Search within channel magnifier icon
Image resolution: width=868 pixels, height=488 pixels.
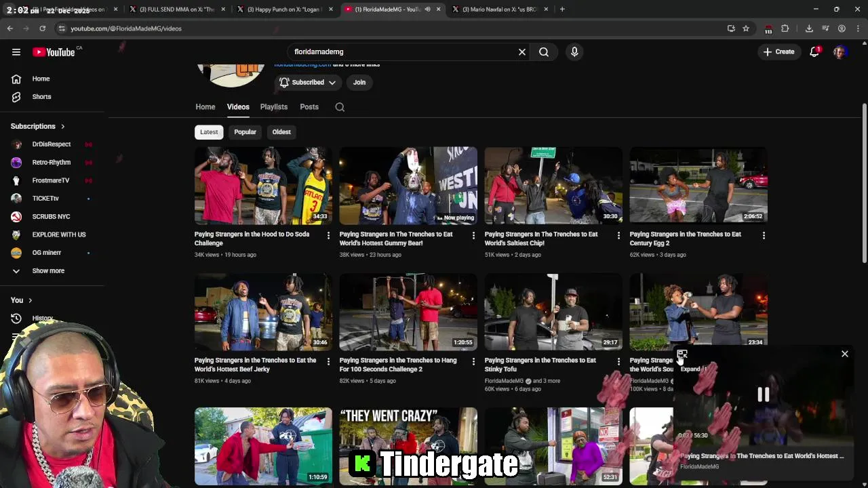[x=340, y=107]
